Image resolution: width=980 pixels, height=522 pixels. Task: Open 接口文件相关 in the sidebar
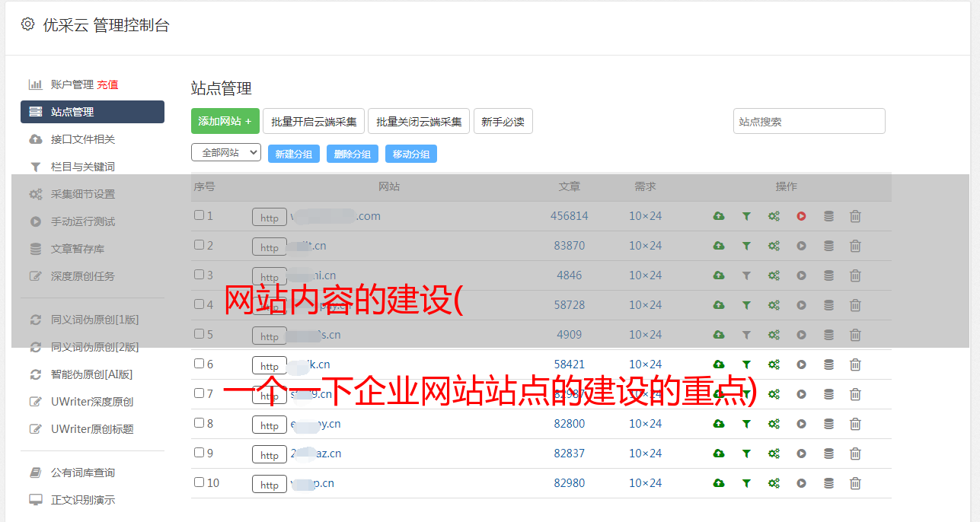[83, 139]
